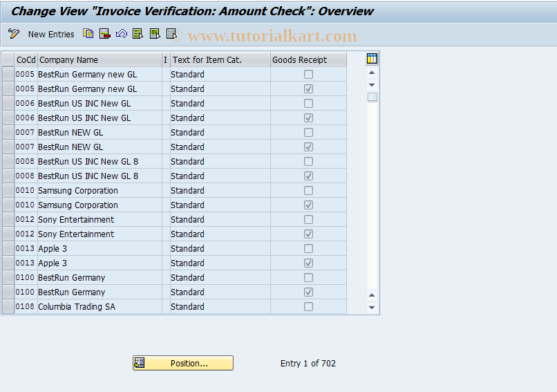This screenshot has height=392, width=557.
Task: Click the Entry 1 of 702 status text
Action: pyautogui.click(x=308, y=363)
